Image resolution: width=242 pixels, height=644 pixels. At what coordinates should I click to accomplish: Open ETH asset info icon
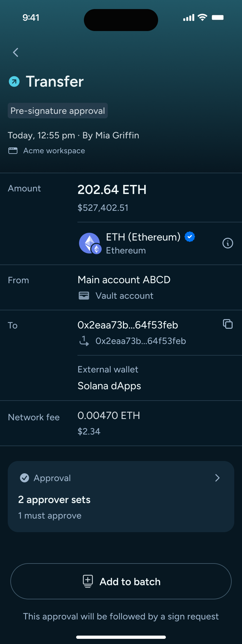pyautogui.click(x=228, y=243)
